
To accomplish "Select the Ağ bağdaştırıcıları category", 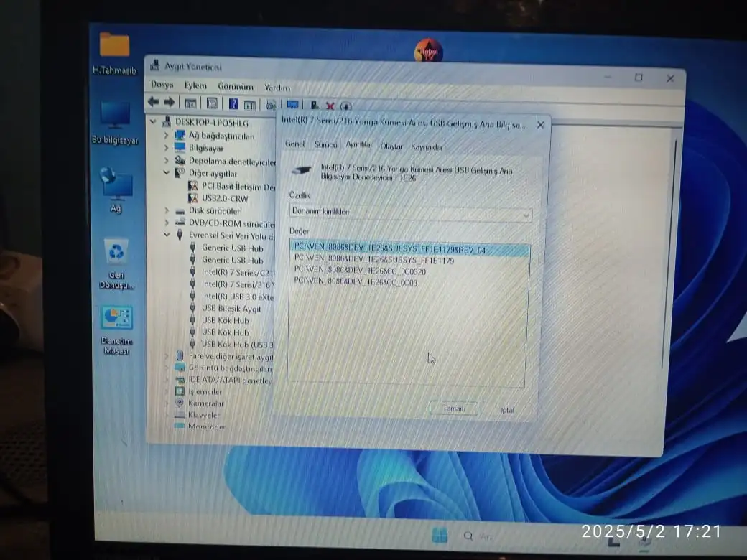I will [221, 136].
